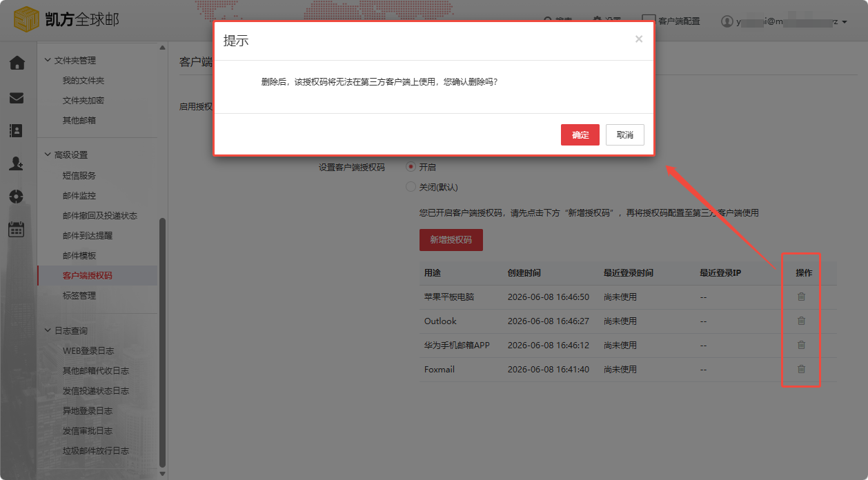The height and width of the screenshot is (480, 868).
Task: Open 我的文件夹 in the settings tree
Action: [83, 81]
